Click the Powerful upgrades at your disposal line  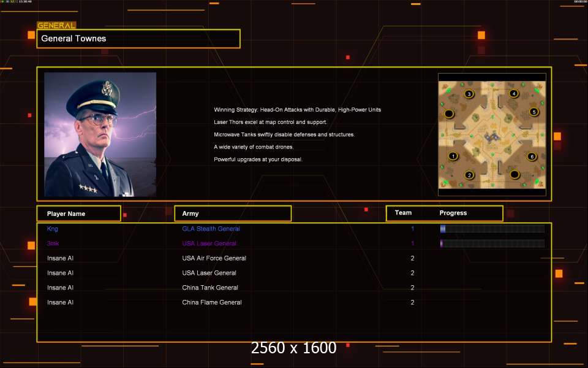[x=258, y=159]
